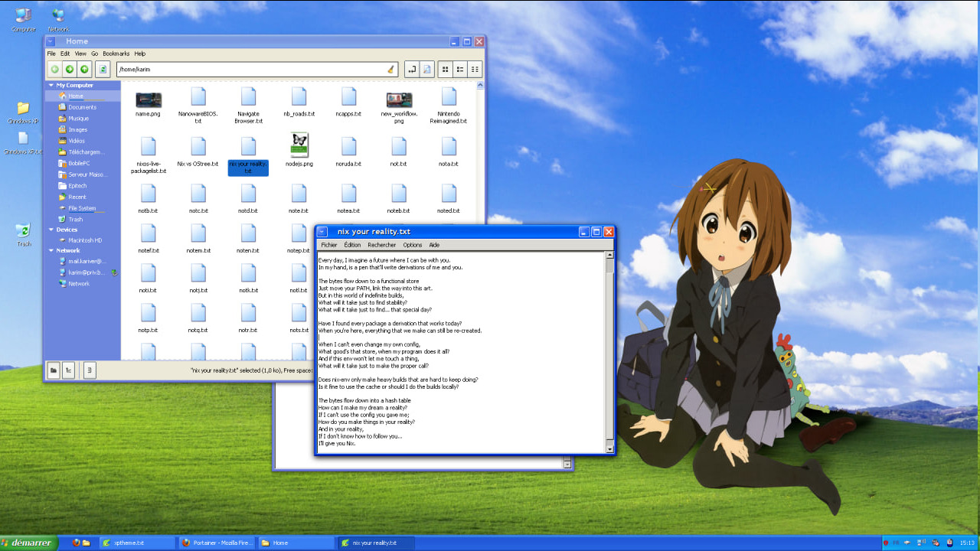980x551 pixels.
Task: Clear the location bar with broom icon
Action: tap(390, 70)
